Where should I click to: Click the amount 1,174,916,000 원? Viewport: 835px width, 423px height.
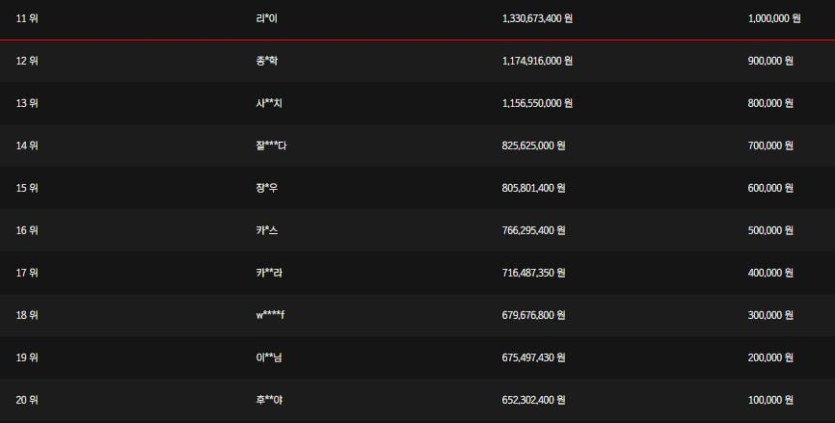point(537,61)
